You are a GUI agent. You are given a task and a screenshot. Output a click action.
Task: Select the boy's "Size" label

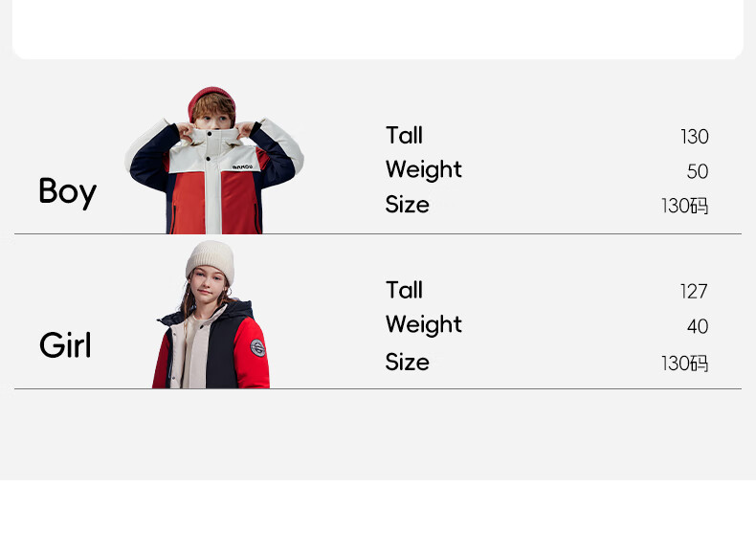tap(407, 205)
